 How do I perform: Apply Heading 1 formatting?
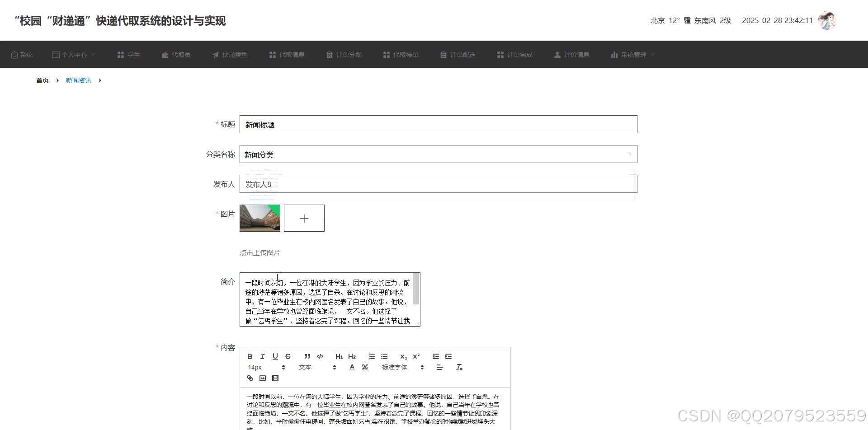tap(339, 356)
